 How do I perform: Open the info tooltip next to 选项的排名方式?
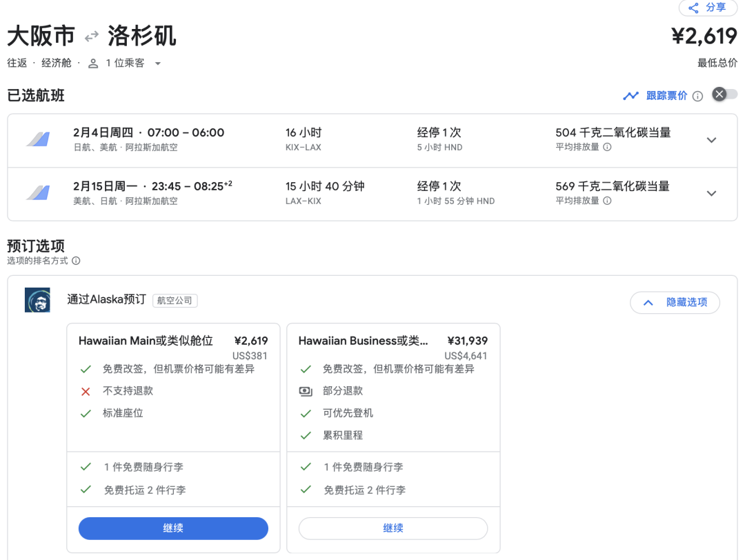coord(74,261)
